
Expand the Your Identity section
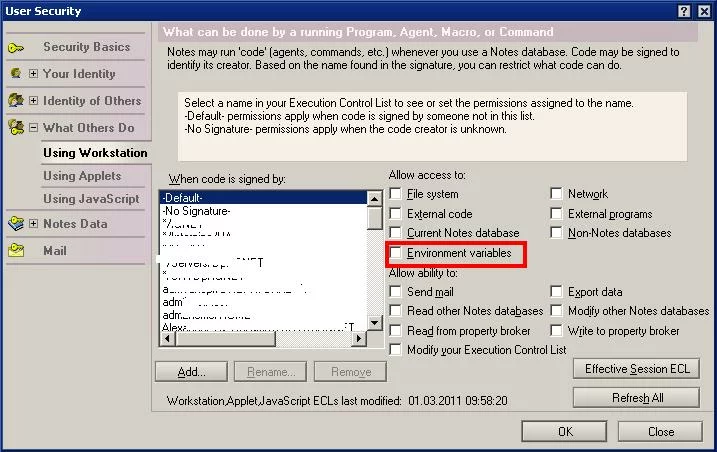(x=33, y=74)
